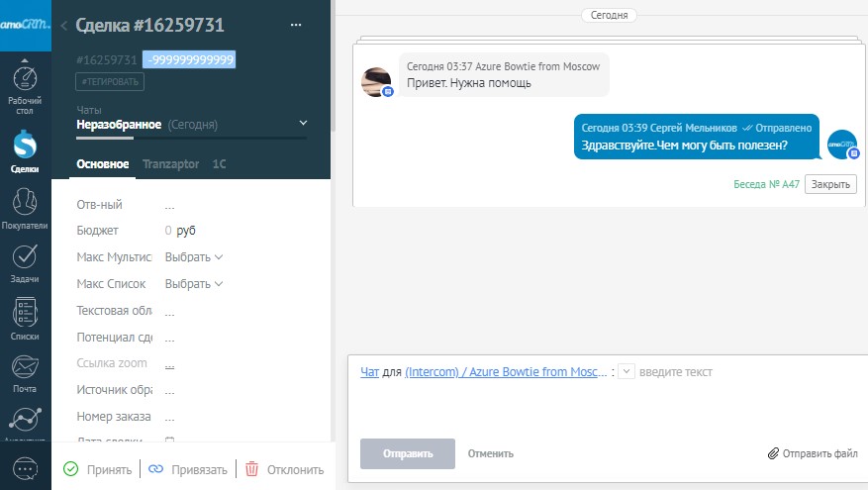The height and width of the screenshot is (490, 868).
Task: Open the Рабочий стол dashboard icon
Action: pos(25,89)
